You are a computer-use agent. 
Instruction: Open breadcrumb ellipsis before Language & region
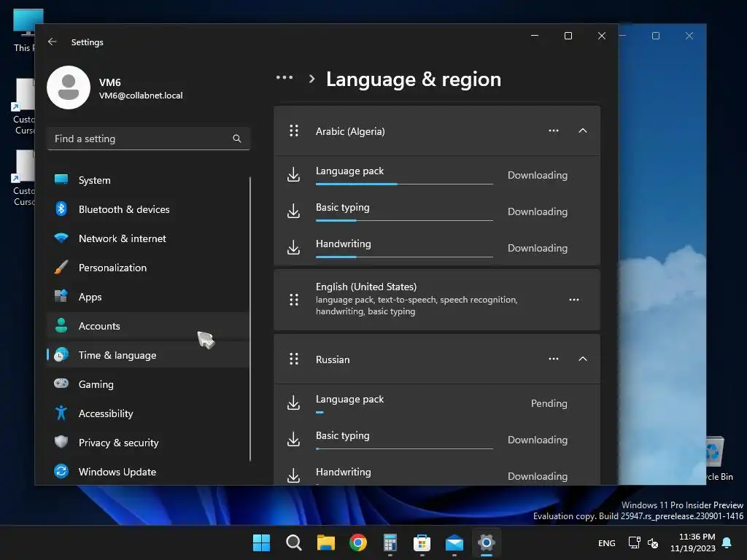[x=285, y=77]
